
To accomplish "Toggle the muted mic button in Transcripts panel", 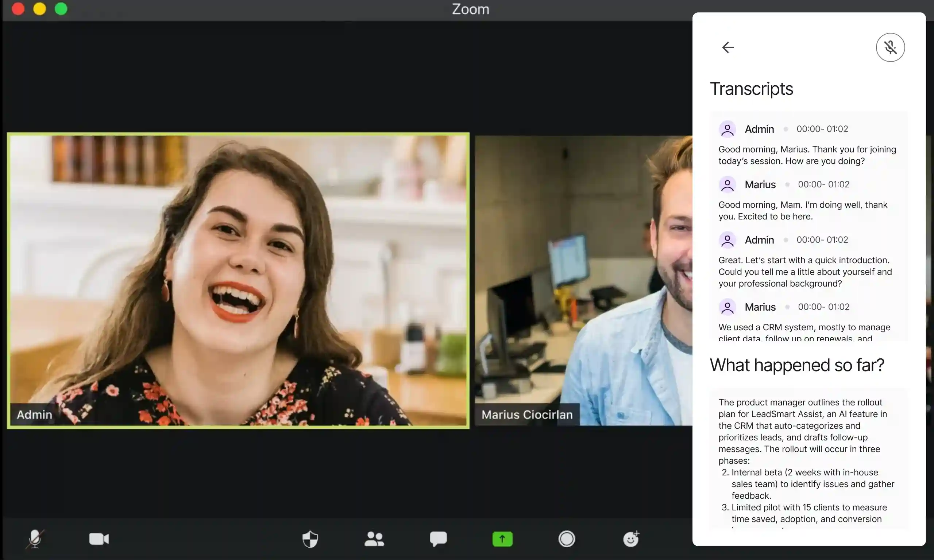I will (890, 47).
